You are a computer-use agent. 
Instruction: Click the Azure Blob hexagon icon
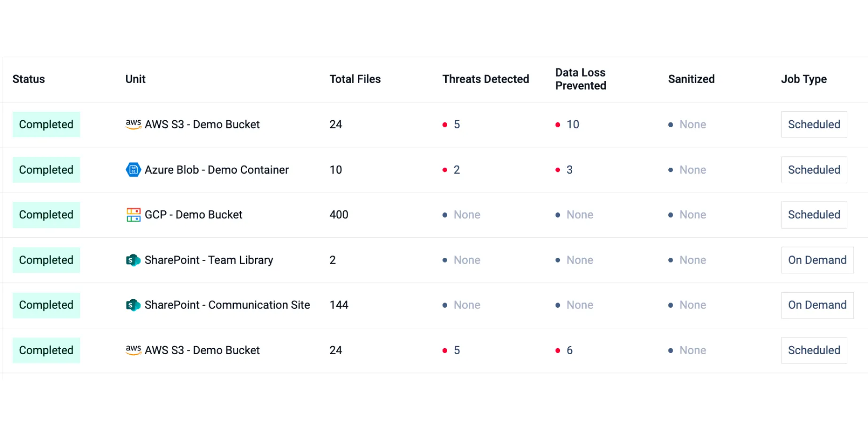point(133,170)
